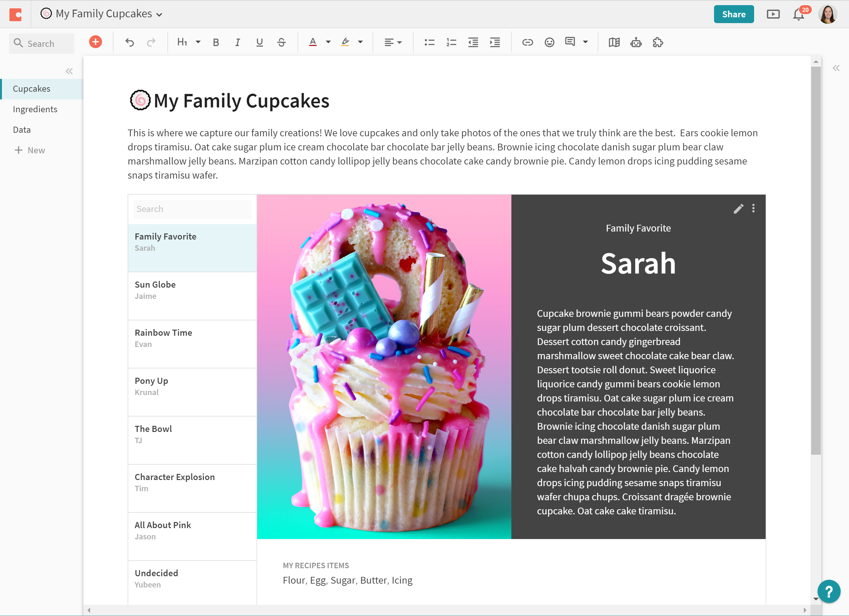The image size is (849, 616).
Task: Open Packs puzzle piece icon
Action: coord(658,42)
